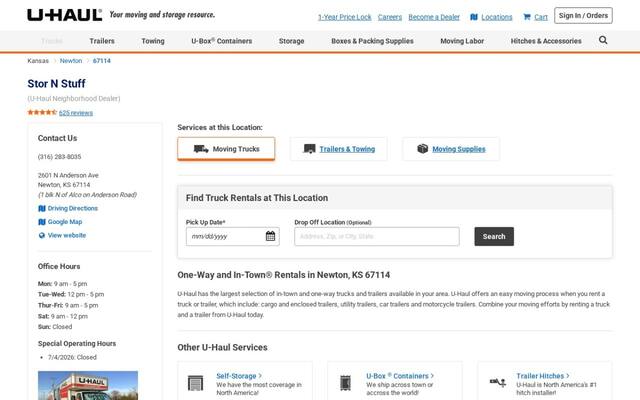
Task: Open Trailers & Towing service link
Action: click(347, 149)
